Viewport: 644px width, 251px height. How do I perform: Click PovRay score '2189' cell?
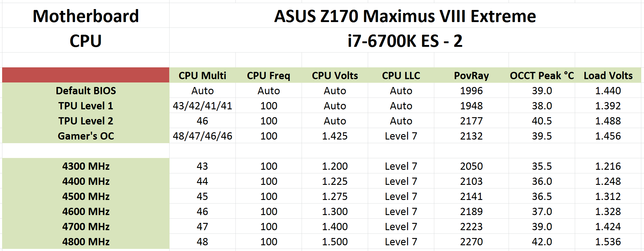[x=471, y=211]
